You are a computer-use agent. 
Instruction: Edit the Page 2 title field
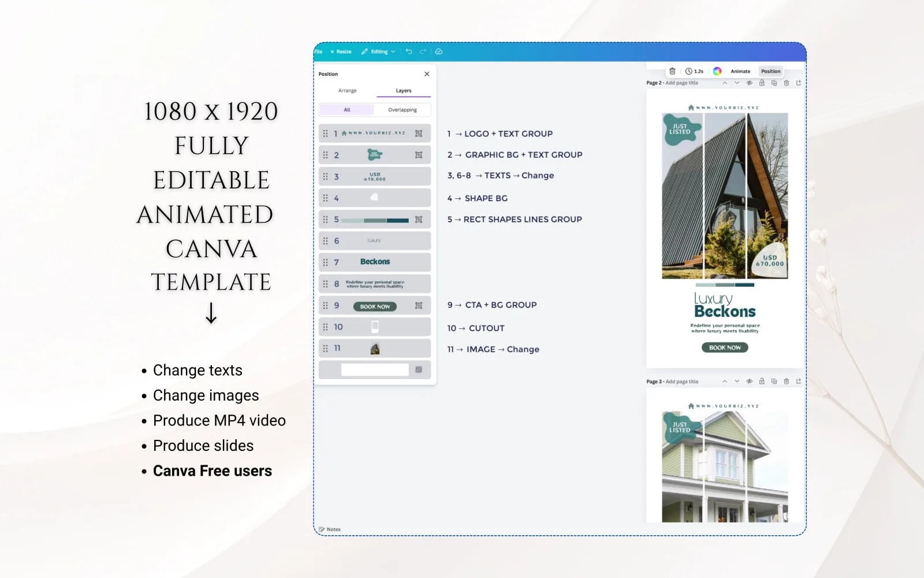pos(682,83)
